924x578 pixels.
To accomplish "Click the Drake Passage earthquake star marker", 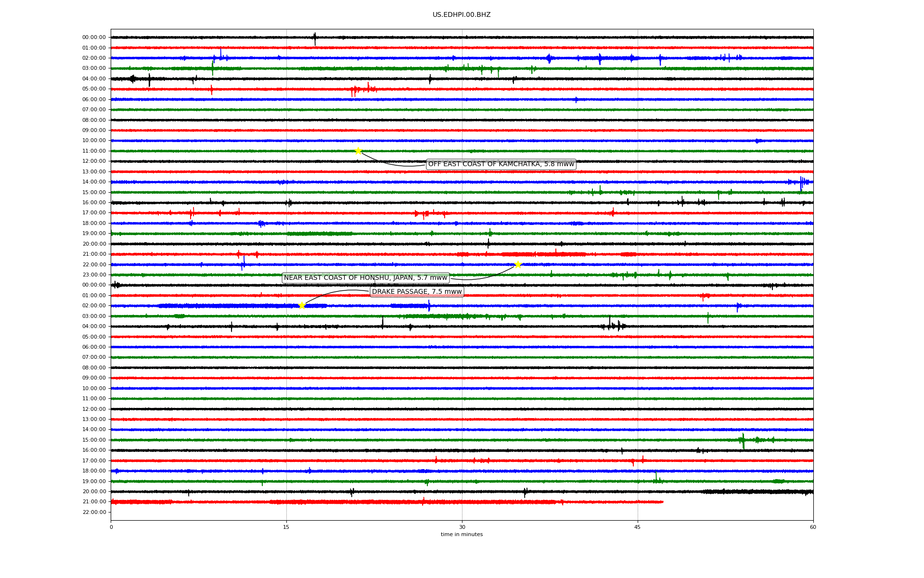I will (x=302, y=305).
